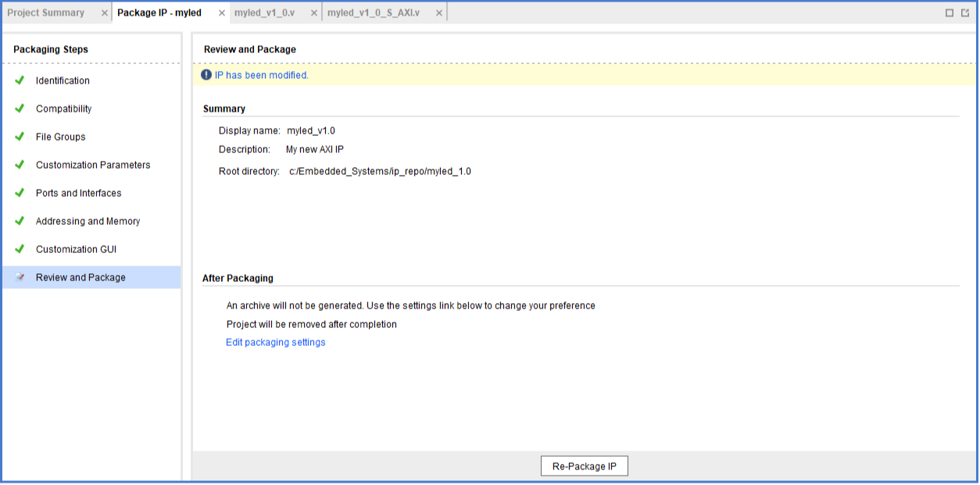Click the green checkmark beside Compatibility
The height and width of the screenshot is (485, 980).
20,109
